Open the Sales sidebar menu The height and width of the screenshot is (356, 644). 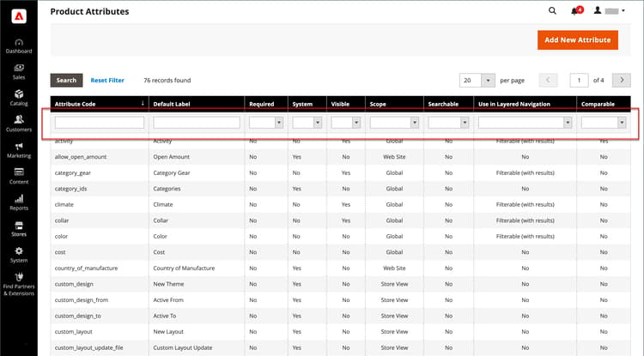click(x=19, y=72)
